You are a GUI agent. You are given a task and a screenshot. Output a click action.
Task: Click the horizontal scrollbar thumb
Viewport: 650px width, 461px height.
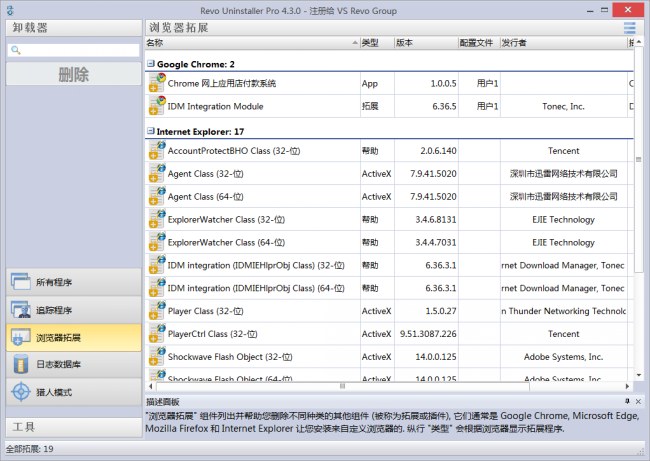342,386
